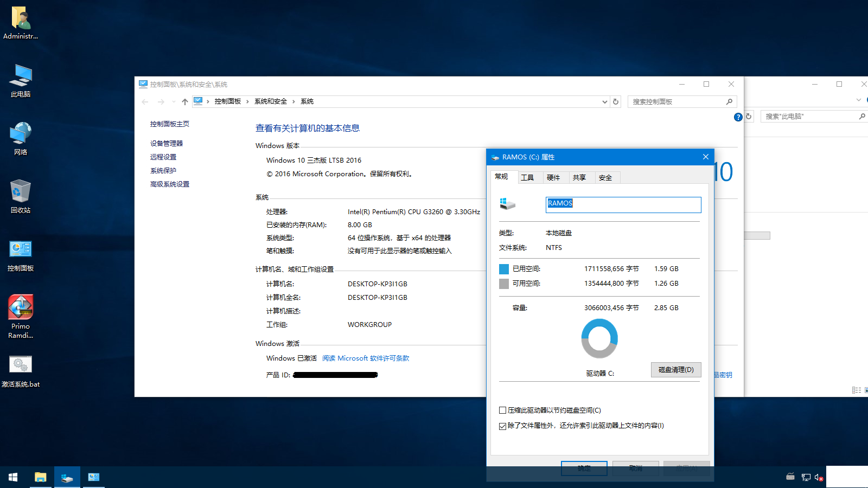Screen dimensions: 868x488
Task: Switch to the drive properties taskbar item
Action: coord(67,477)
